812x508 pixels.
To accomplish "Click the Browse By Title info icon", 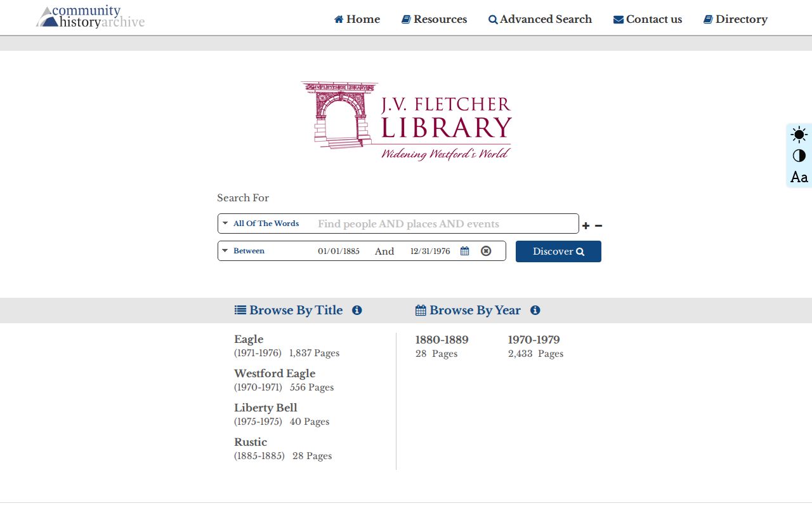I will coord(357,311).
